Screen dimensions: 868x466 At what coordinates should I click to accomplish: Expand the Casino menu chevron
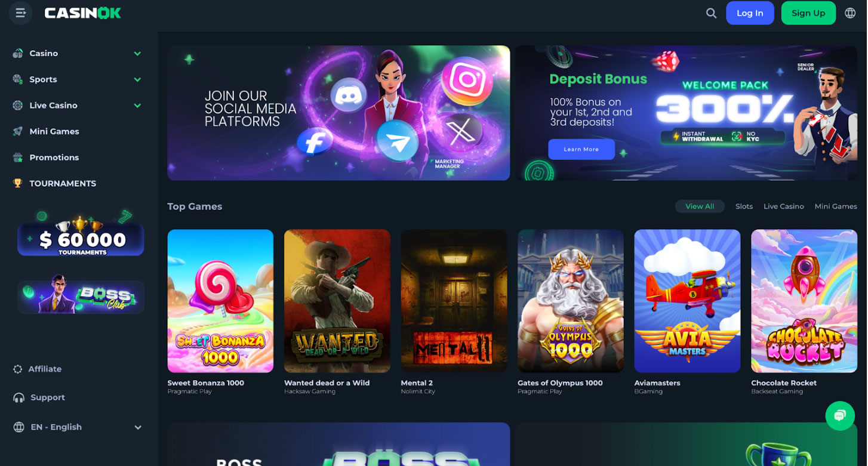click(x=137, y=54)
